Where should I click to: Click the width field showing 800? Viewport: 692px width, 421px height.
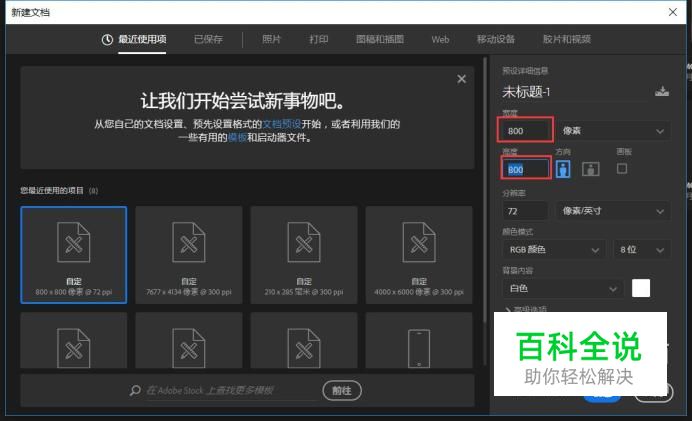(525, 131)
